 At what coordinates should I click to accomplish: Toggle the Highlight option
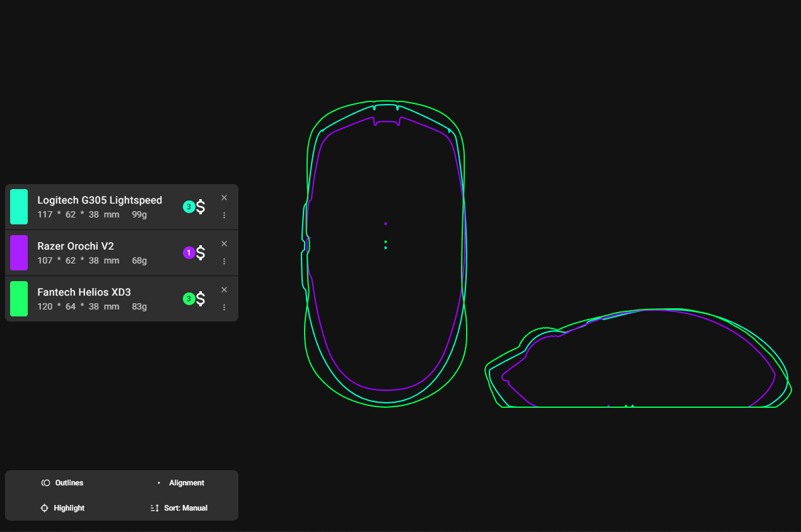click(x=62, y=508)
